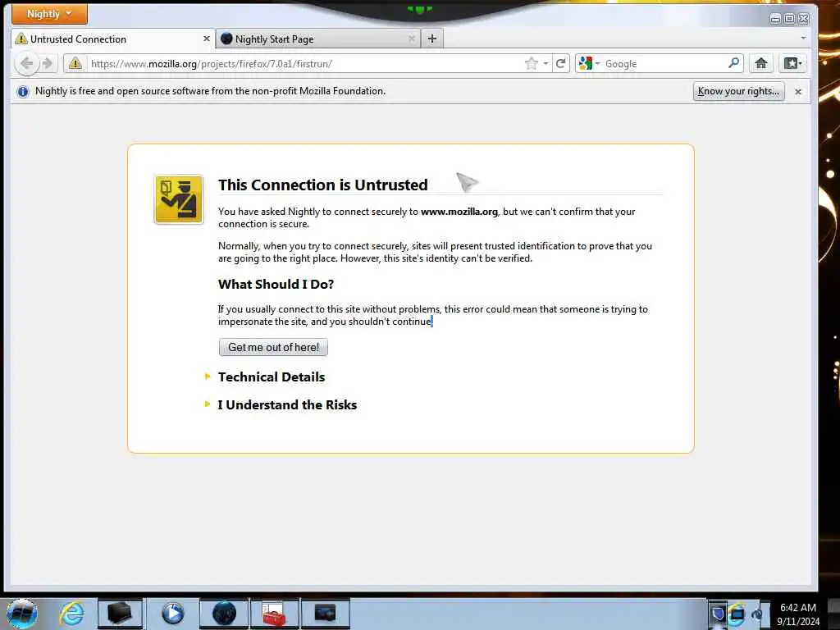Launch Internet Explorer from the taskbar
Viewport: 840px width, 630px height.
click(72, 614)
